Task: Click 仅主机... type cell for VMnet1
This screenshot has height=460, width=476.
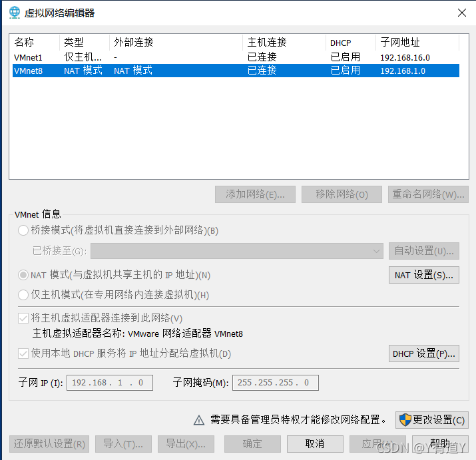Action: [83, 57]
